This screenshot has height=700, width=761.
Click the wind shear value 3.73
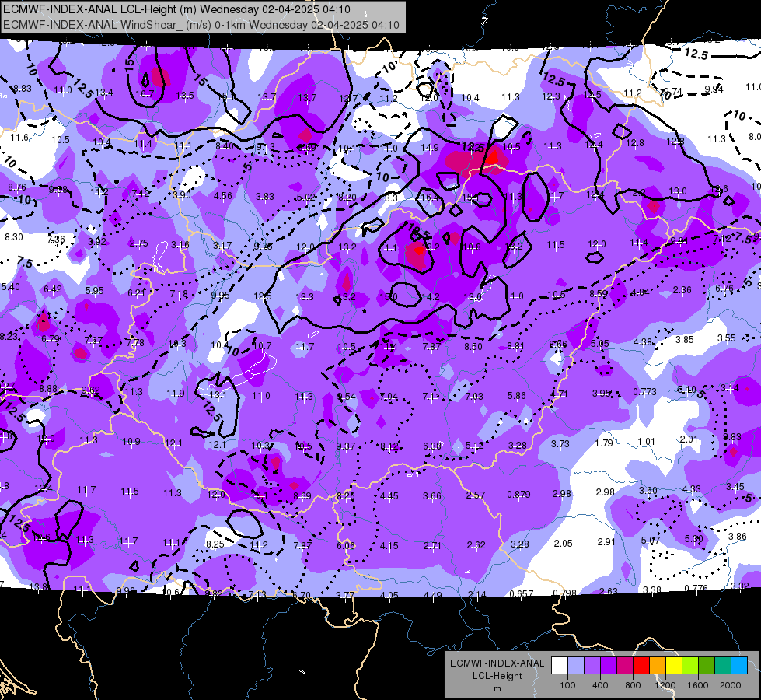click(x=560, y=444)
